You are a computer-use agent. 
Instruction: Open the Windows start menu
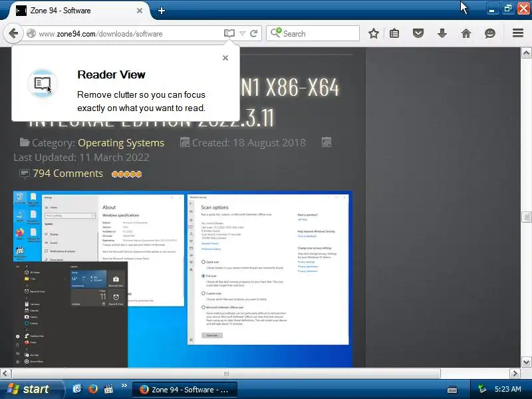(x=32, y=389)
